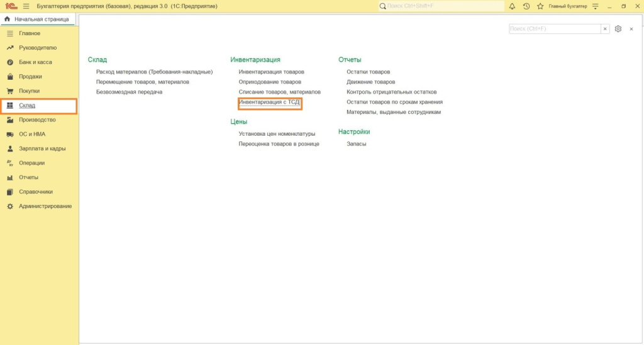This screenshot has width=644, height=345.
Task: Open the Покупки section
Action: (x=39, y=90)
